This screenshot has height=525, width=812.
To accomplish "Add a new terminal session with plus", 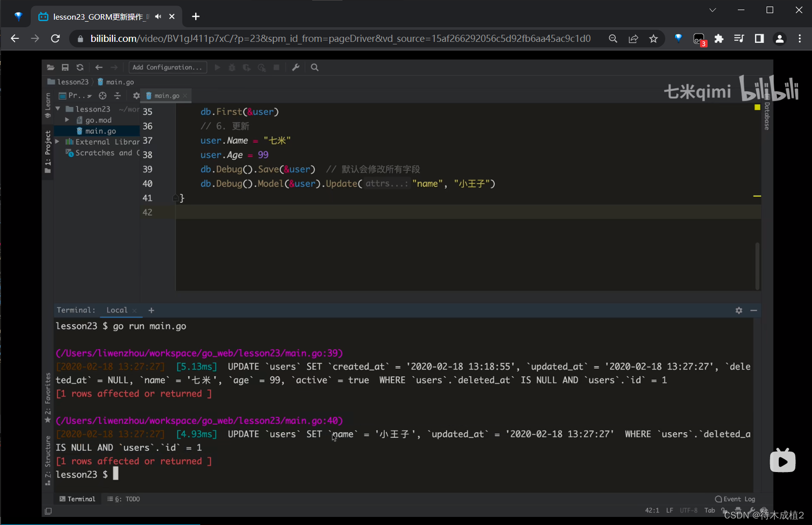I will coord(151,311).
